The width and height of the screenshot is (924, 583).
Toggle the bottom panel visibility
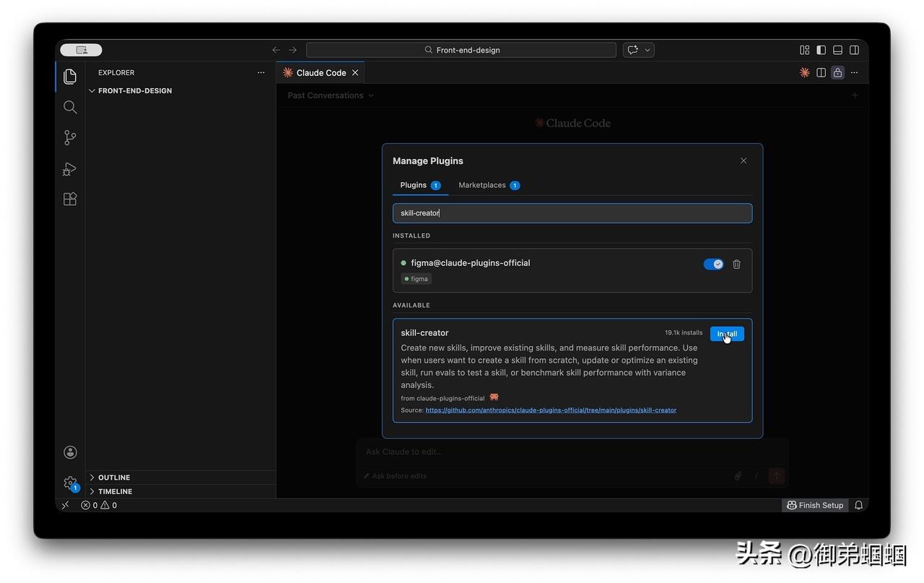837,50
